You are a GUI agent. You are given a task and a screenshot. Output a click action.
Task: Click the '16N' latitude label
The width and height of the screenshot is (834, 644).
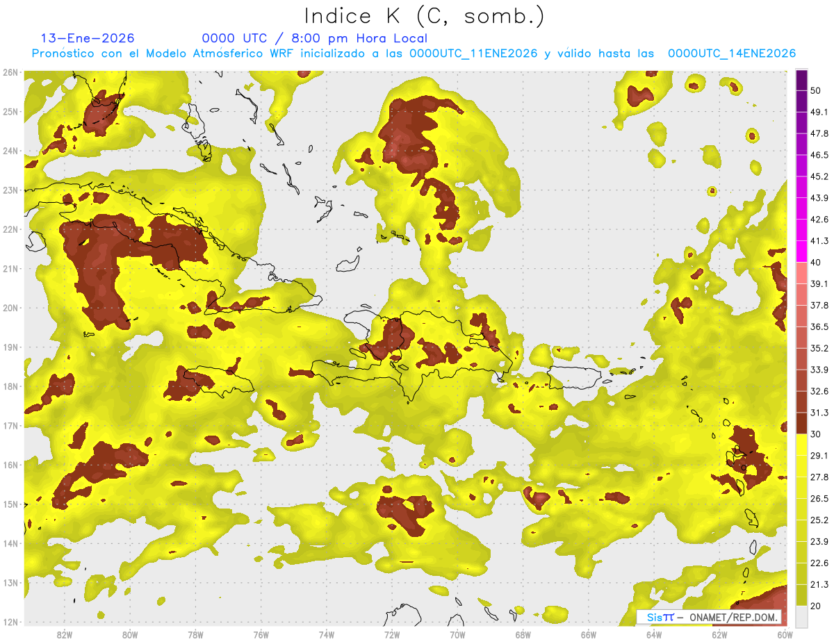[x=10, y=465]
